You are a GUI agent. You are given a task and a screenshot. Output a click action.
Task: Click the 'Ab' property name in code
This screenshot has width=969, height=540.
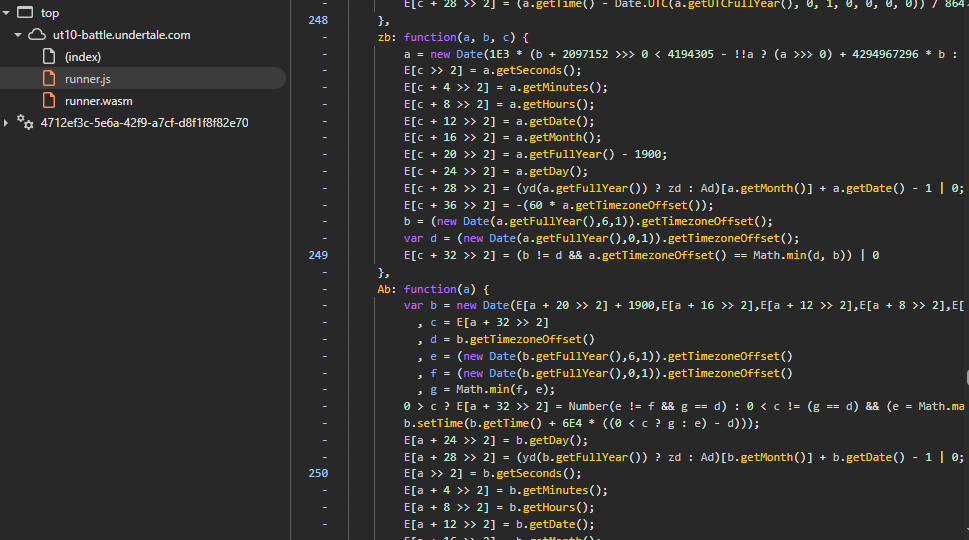pos(384,289)
